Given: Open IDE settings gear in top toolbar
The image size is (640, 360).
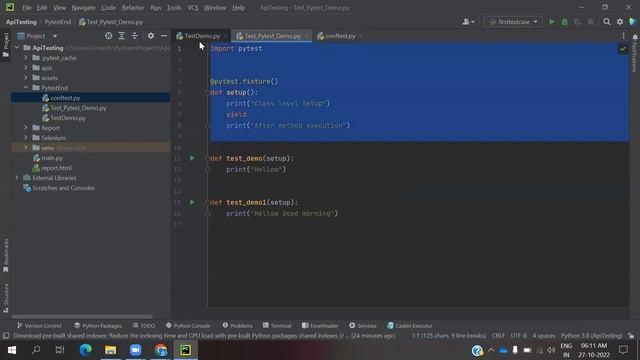Looking at the screenshot, I should [620, 22].
